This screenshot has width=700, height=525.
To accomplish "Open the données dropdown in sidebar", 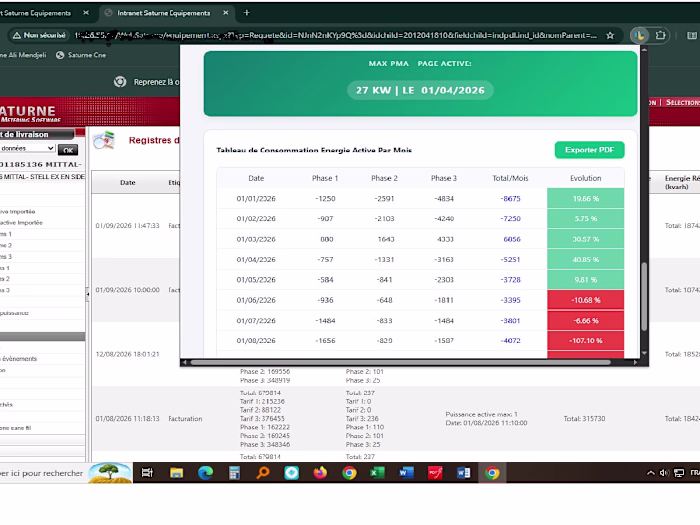I will point(28,148).
